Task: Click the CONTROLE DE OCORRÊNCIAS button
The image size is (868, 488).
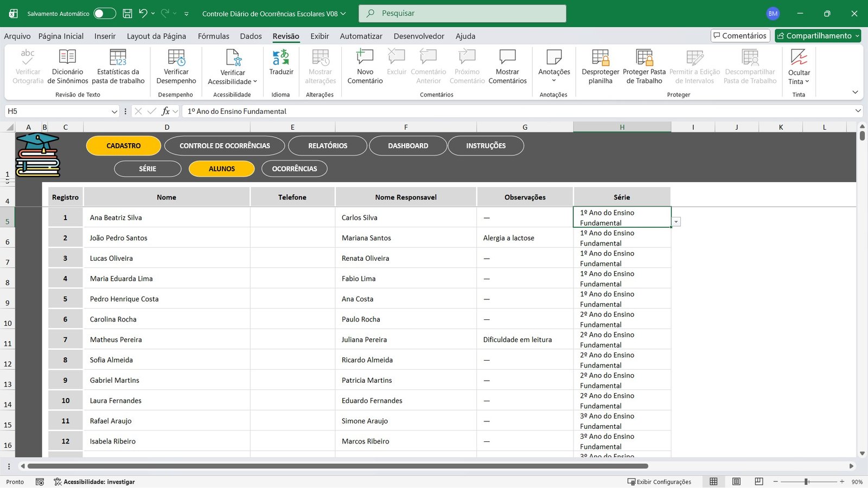Action: [x=225, y=146]
